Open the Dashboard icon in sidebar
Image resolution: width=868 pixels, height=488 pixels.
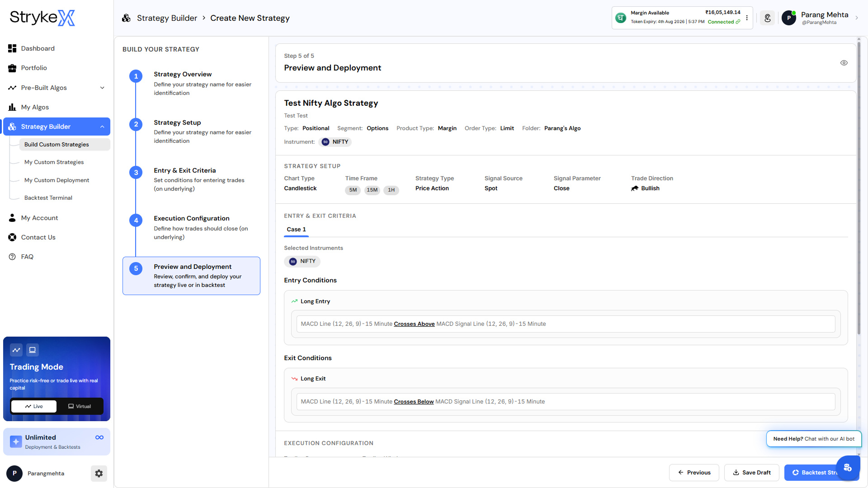tap(12, 48)
